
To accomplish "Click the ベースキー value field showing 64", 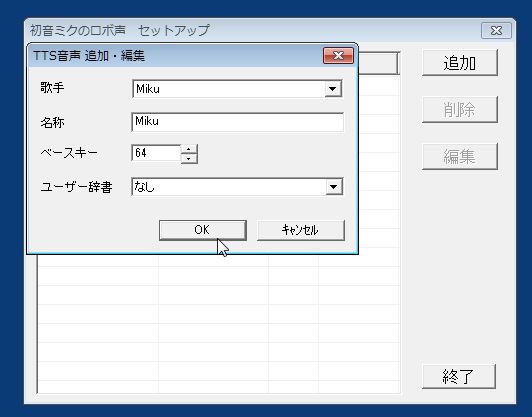I will pos(156,153).
